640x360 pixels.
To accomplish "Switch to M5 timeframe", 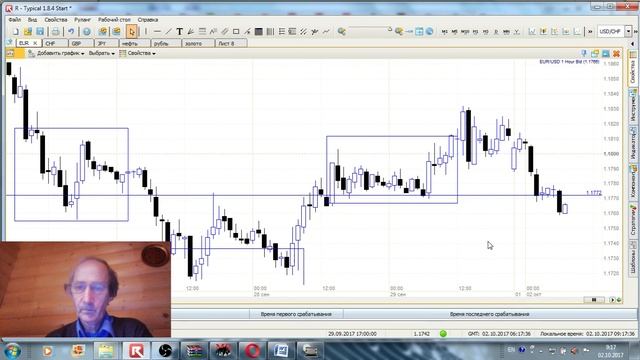I will (x=454, y=31).
